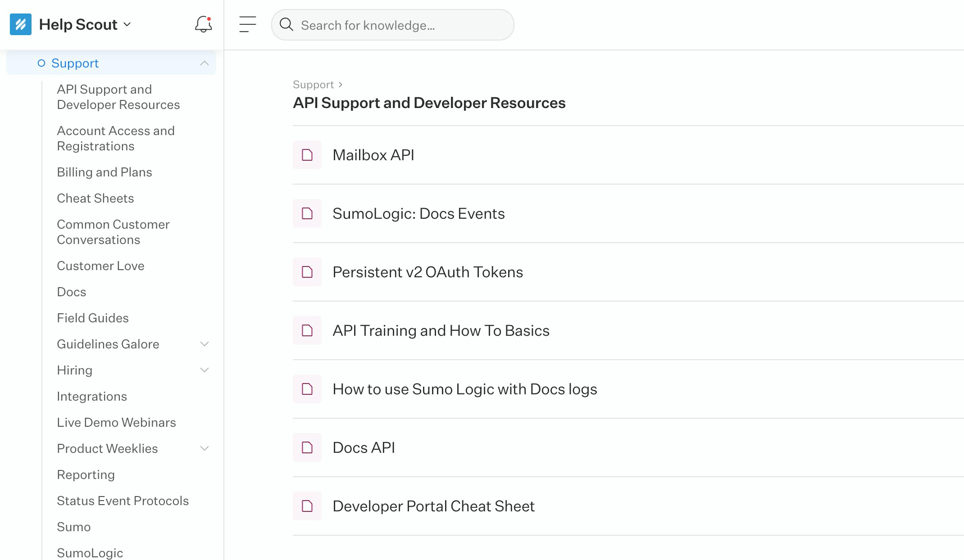Click the Help Scout logo icon
Viewport: 964px width, 560px height.
point(21,25)
